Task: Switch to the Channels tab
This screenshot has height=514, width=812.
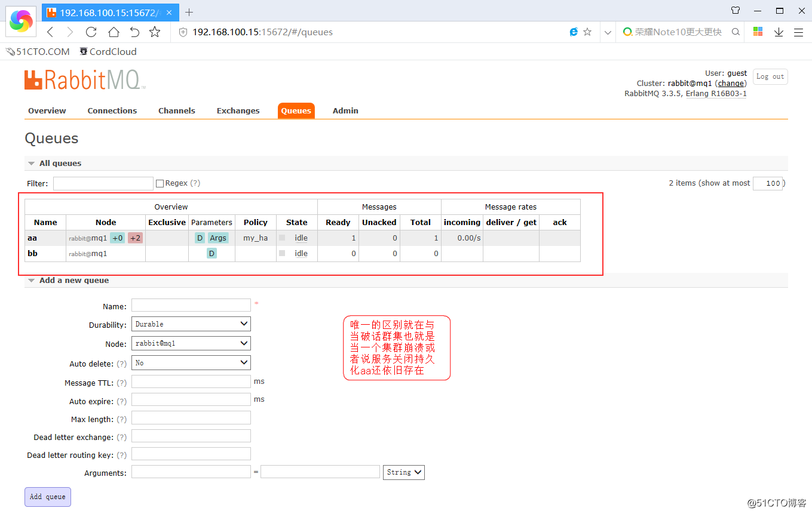Action: (177, 110)
